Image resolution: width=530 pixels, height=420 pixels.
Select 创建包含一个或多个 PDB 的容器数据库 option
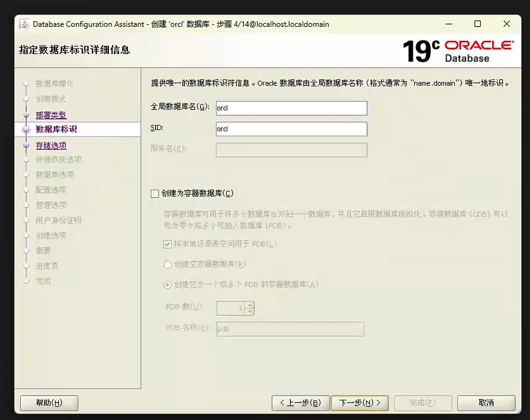(x=167, y=285)
